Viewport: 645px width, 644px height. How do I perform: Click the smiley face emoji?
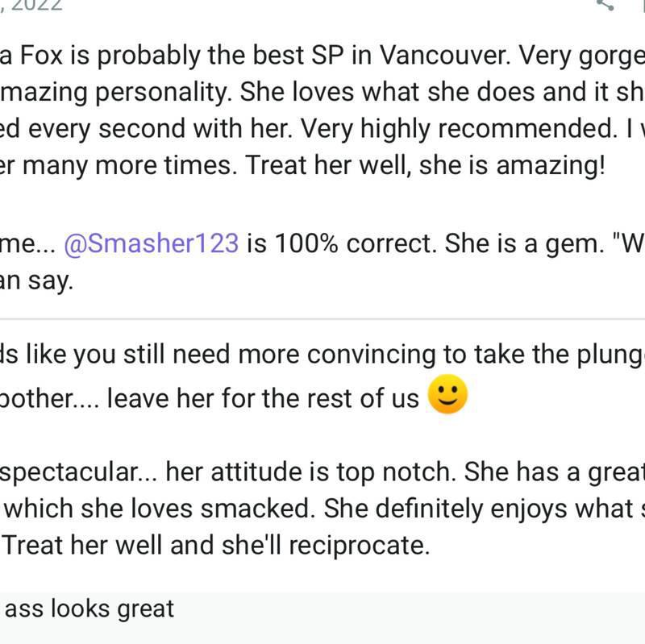447,394
